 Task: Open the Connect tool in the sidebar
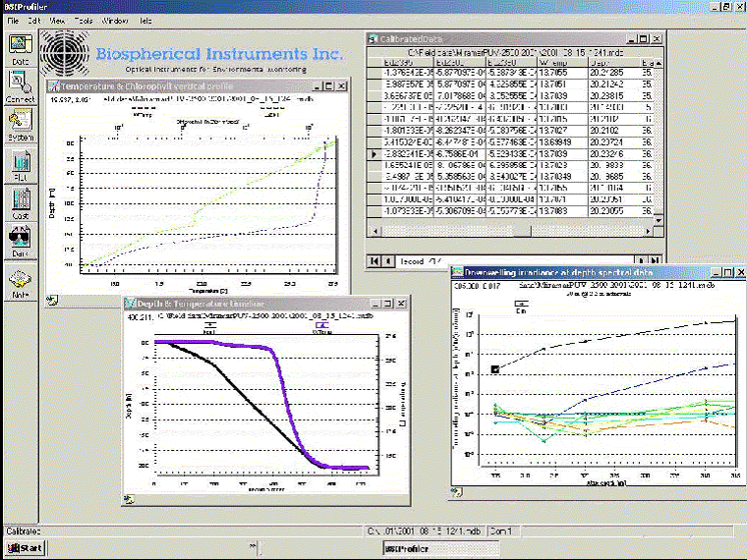[x=20, y=86]
